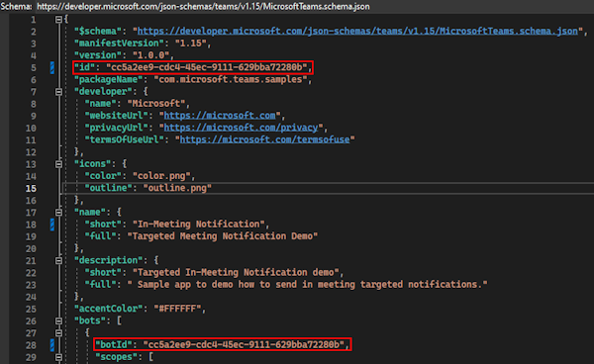Click the "id" GUID value on line 5
594x364 pixels.
point(207,67)
